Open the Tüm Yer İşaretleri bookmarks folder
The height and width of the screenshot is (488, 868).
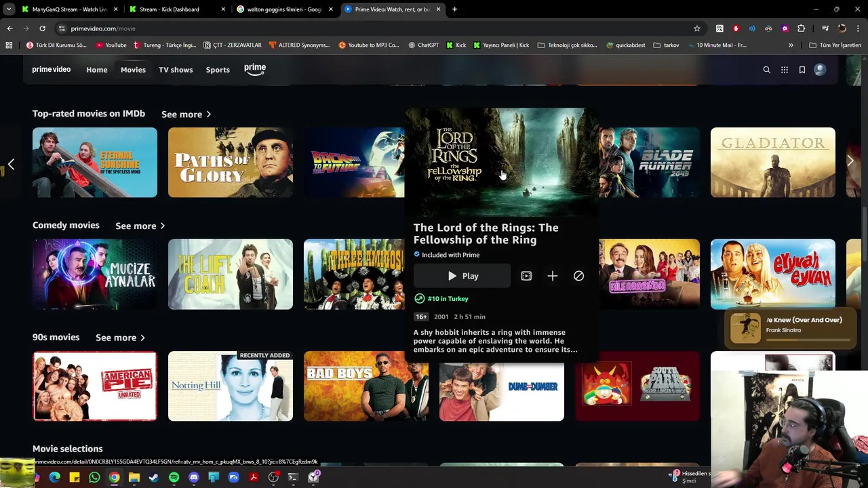(x=835, y=45)
